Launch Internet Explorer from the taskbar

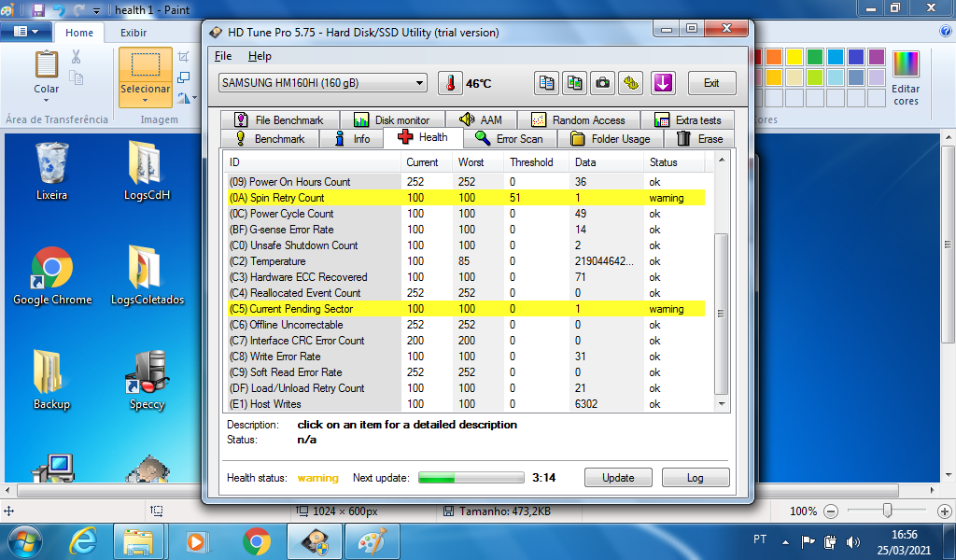pyautogui.click(x=83, y=541)
